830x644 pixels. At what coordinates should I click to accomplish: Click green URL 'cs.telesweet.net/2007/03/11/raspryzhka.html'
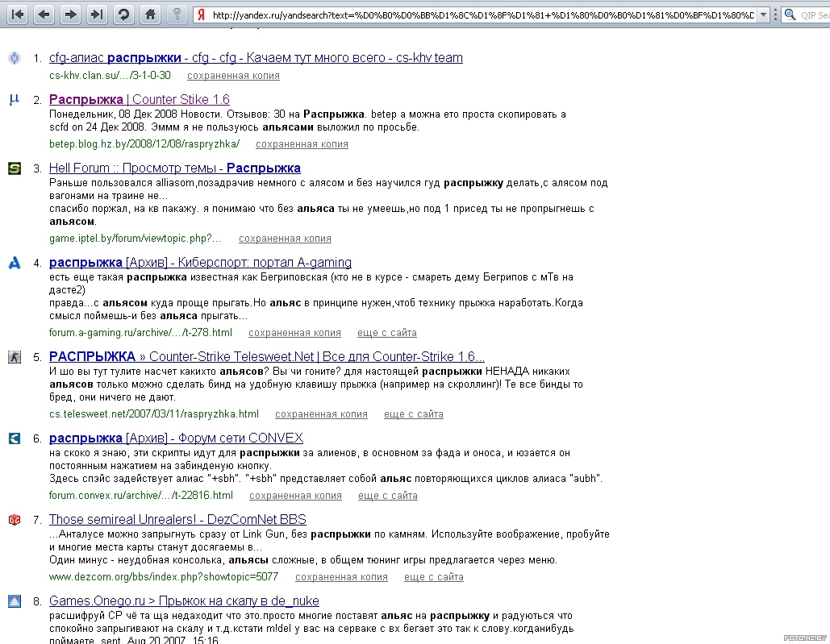(x=154, y=414)
